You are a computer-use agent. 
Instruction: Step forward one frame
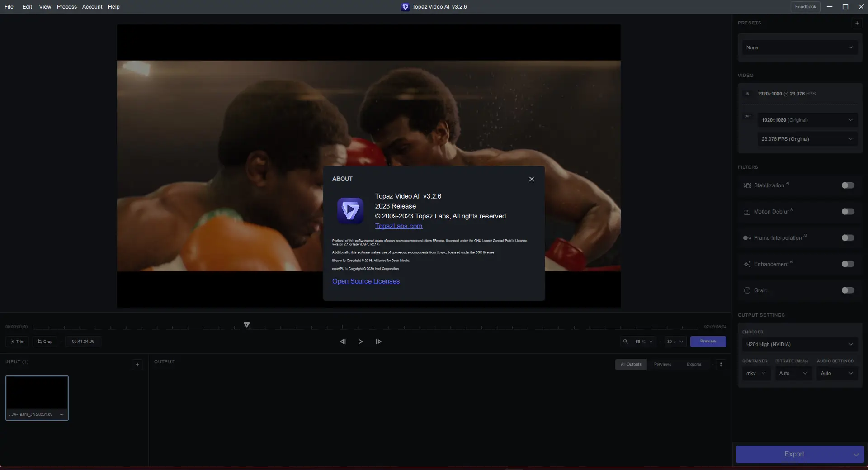pos(378,342)
